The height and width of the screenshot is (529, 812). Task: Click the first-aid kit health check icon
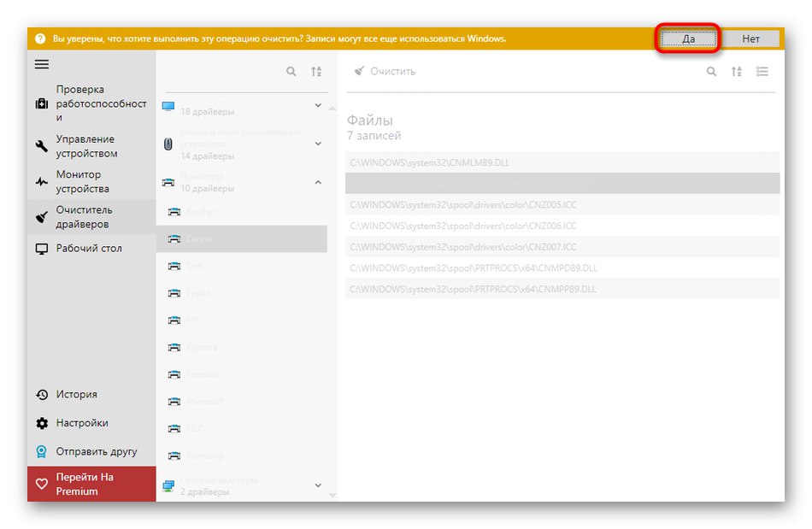click(x=42, y=104)
